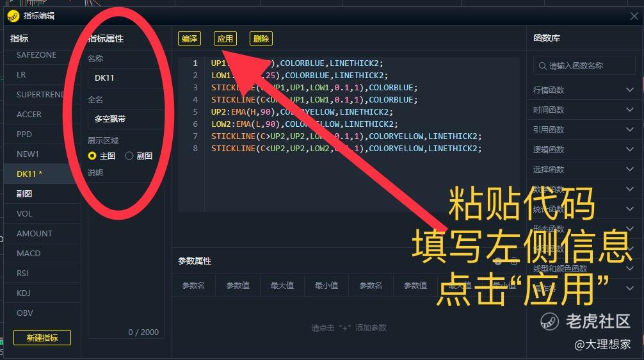
Task: Open the KDJ indicator entry
Action: tap(24, 293)
